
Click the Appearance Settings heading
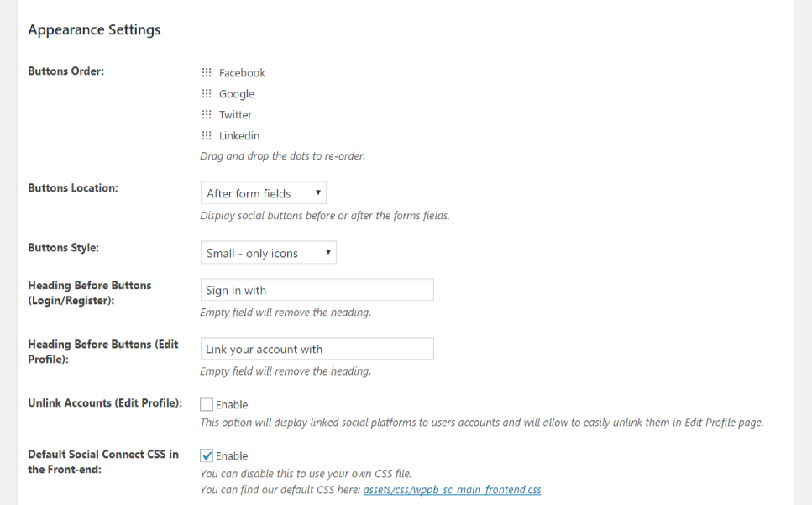coord(94,30)
